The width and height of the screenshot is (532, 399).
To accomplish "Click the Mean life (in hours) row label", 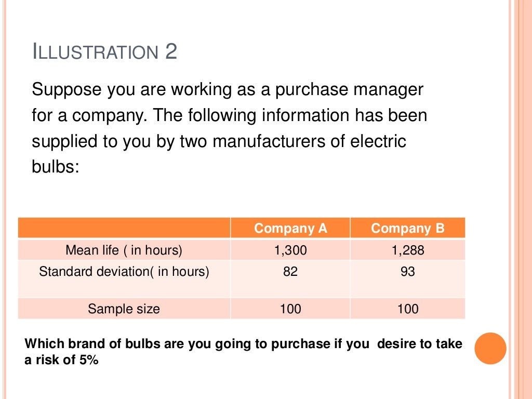I will click(x=124, y=250).
